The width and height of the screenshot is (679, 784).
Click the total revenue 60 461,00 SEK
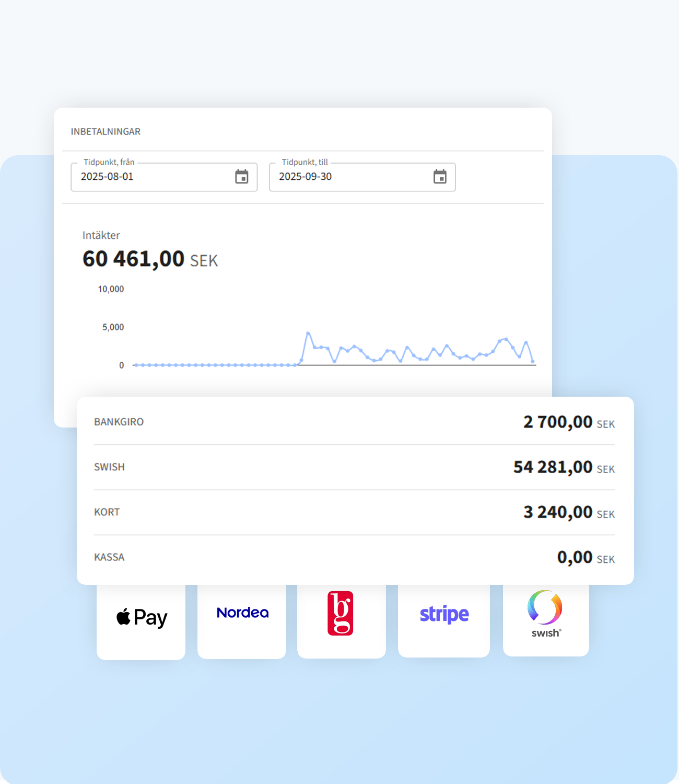pos(150,259)
